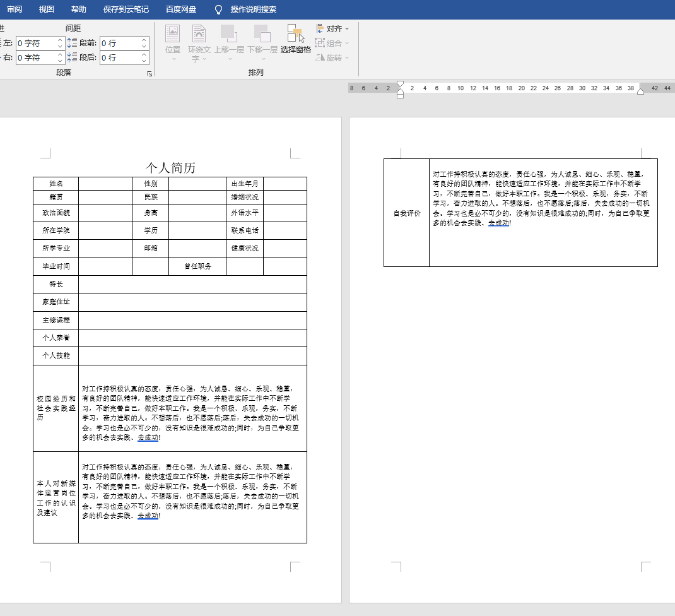Viewport: 675px width, 616px height.
Task: Open the 对齐 align dropdown
Action: pyautogui.click(x=332, y=29)
